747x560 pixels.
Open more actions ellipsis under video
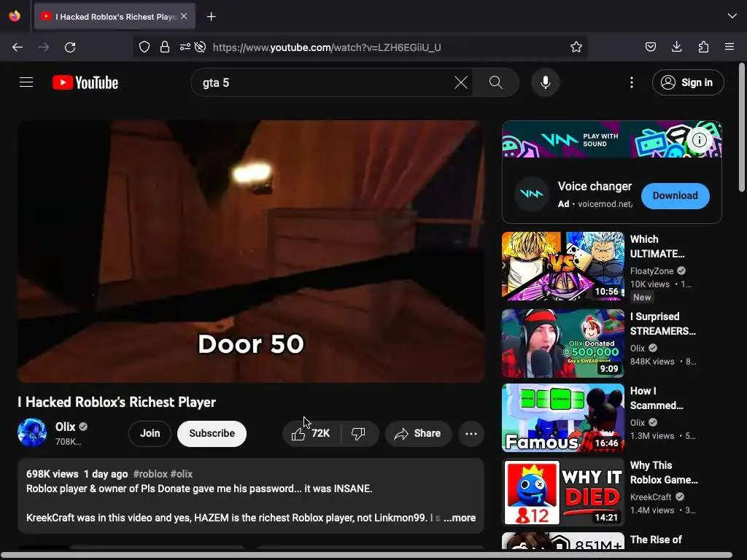tap(471, 433)
